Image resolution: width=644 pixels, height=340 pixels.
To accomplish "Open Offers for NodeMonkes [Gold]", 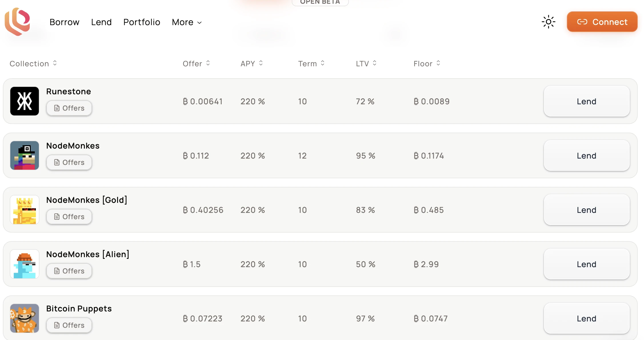I will pos(69,217).
